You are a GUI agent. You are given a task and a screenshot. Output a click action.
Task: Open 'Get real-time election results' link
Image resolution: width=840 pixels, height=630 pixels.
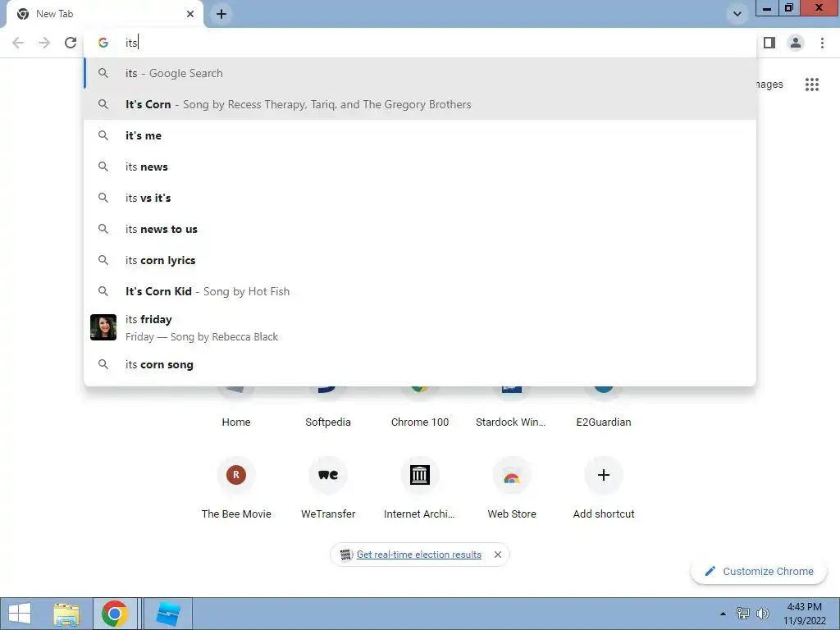[x=419, y=555]
